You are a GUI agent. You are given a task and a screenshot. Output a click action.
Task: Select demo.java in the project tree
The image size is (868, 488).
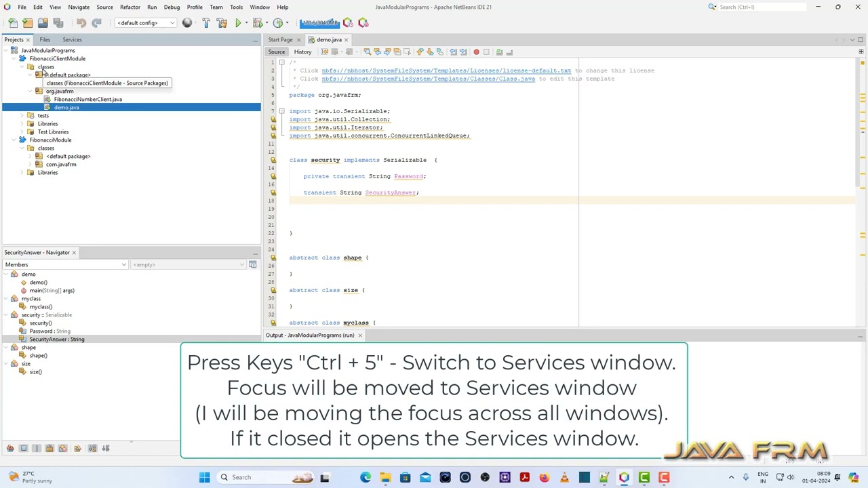pos(66,107)
